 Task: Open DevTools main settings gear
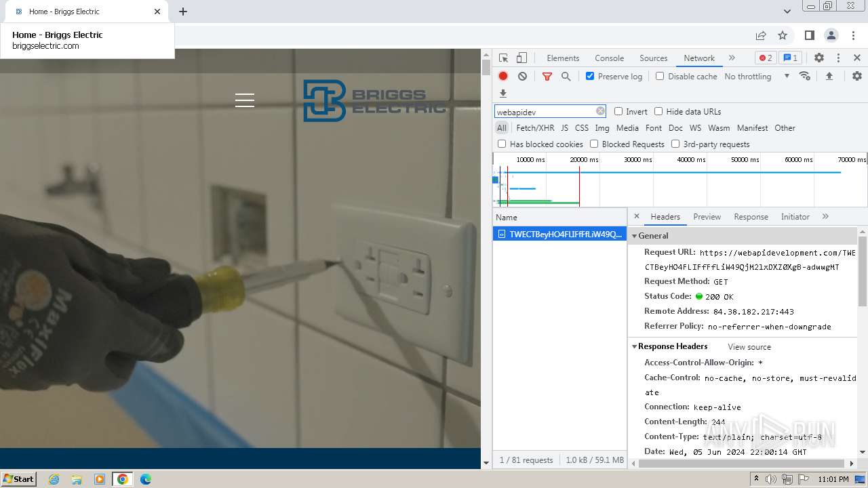tap(819, 58)
